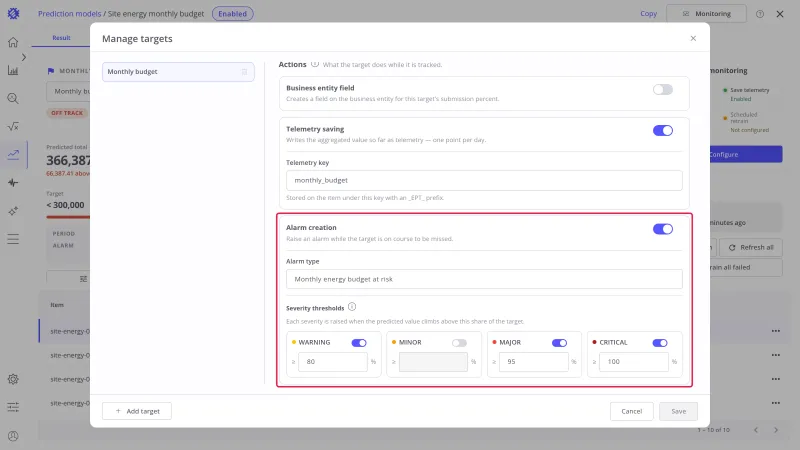The width and height of the screenshot is (800, 450).
Task: Open the Monitoring button
Action: pyautogui.click(x=706, y=14)
